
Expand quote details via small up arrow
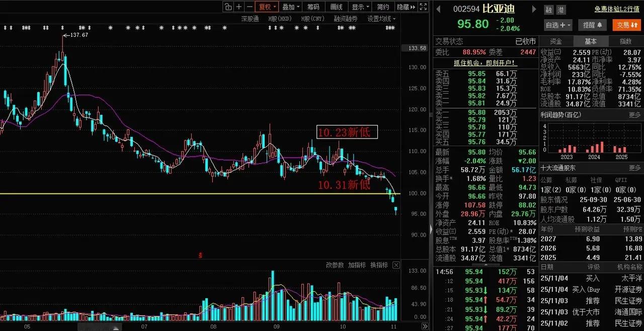tap(485, 264)
